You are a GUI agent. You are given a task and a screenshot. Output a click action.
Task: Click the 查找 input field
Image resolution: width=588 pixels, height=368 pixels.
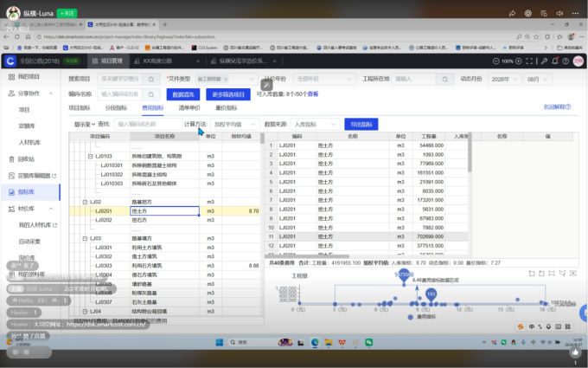(148, 125)
